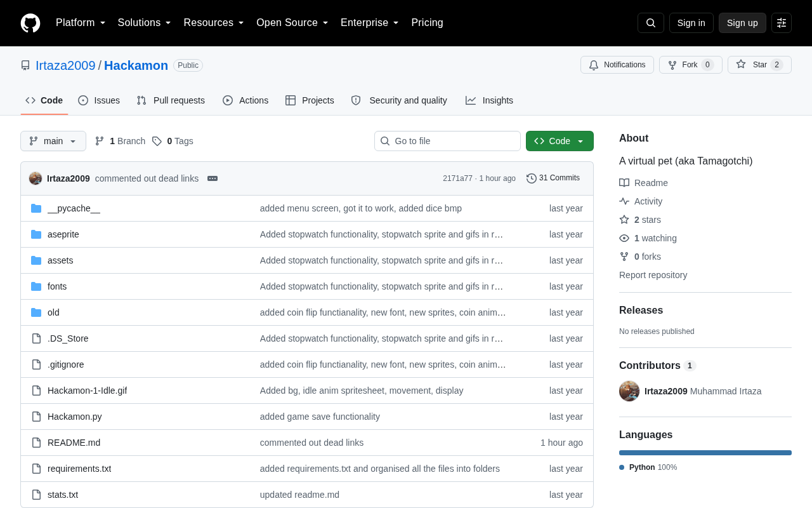Open 'updated readme.md' commit message

coord(299,495)
